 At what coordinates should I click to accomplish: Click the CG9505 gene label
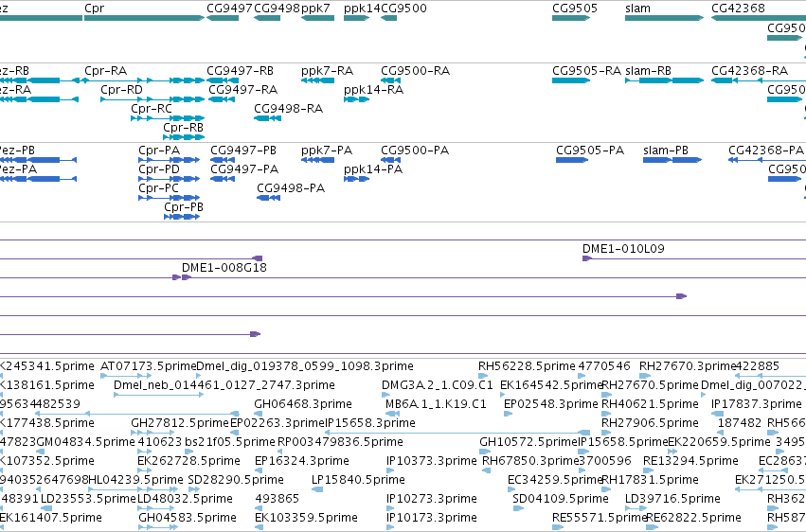pos(575,9)
